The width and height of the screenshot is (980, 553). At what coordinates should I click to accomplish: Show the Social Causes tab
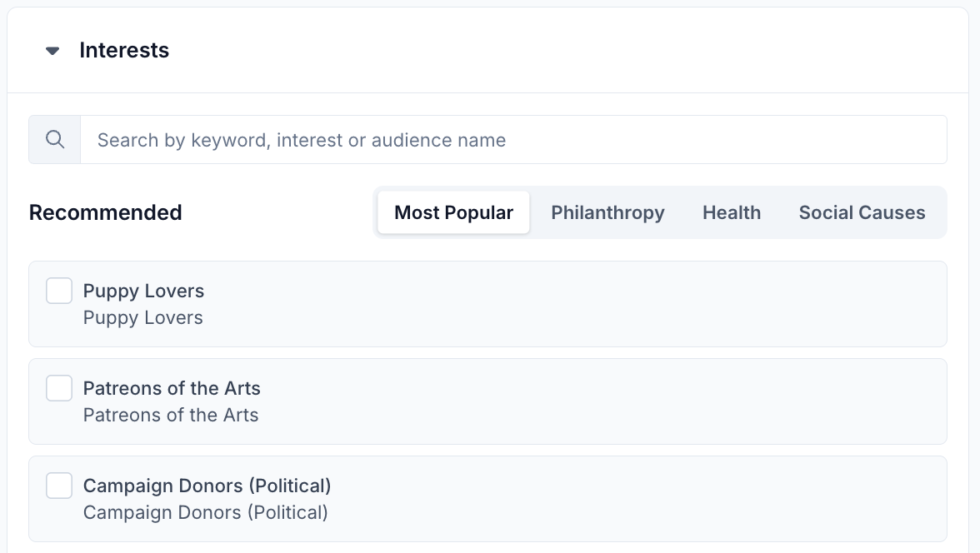pyautogui.click(x=862, y=212)
